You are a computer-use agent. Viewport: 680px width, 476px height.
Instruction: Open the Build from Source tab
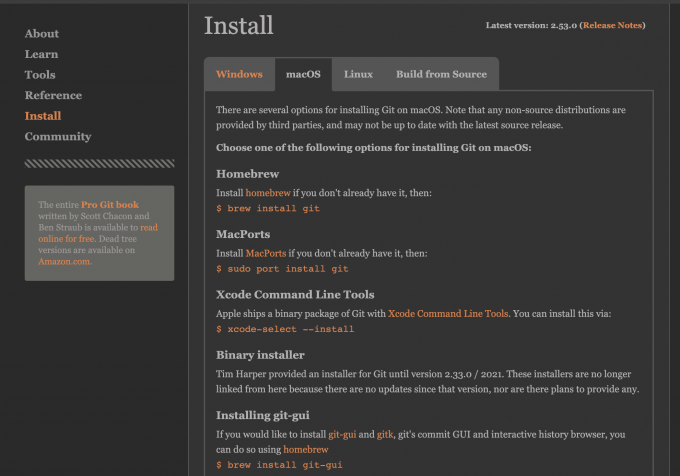point(441,74)
